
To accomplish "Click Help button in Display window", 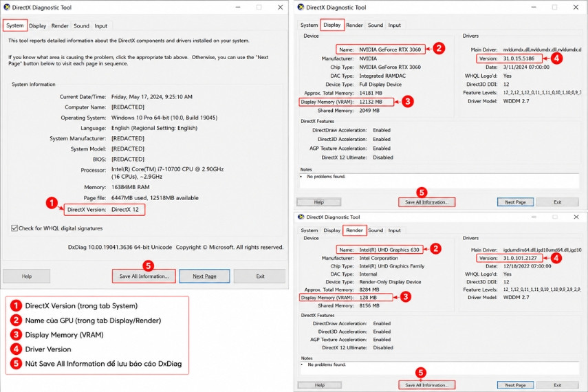I will pyautogui.click(x=318, y=202).
